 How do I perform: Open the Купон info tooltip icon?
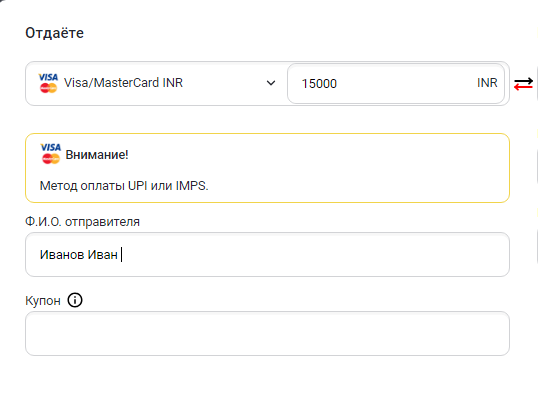click(75, 300)
